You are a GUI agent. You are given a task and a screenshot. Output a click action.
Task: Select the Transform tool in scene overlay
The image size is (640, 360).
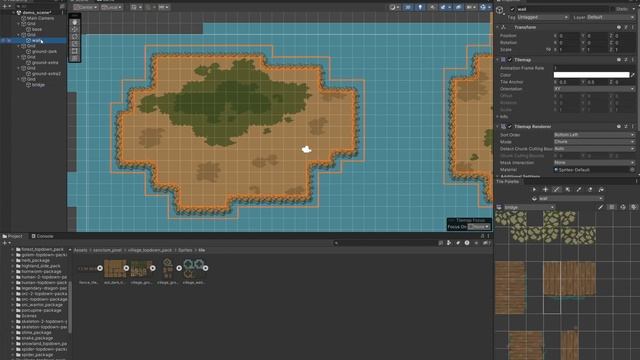(75, 58)
